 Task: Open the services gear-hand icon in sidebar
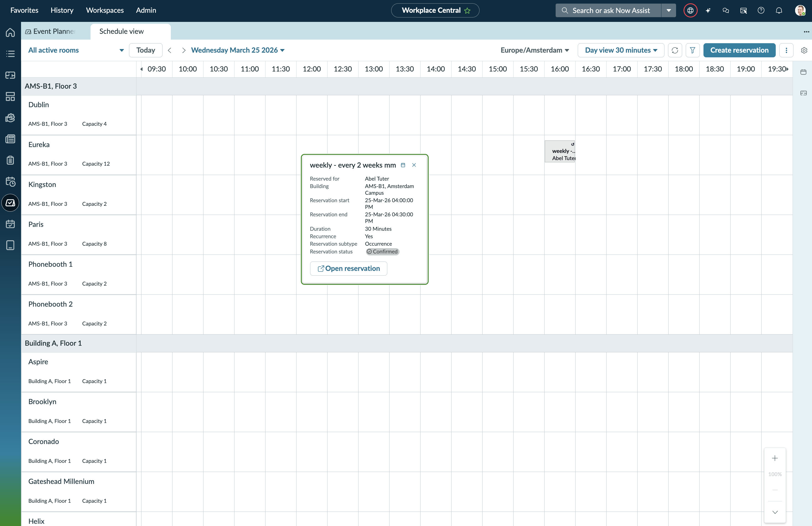(10, 118)
